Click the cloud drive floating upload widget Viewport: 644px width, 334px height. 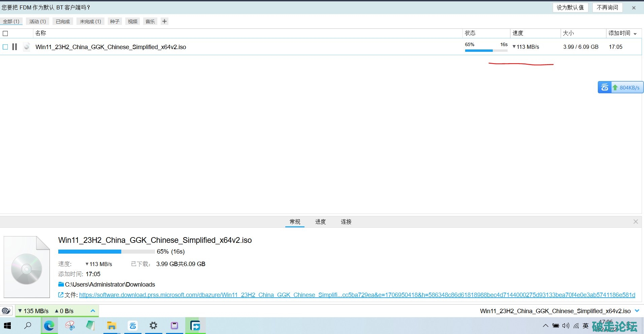[620, 87]
